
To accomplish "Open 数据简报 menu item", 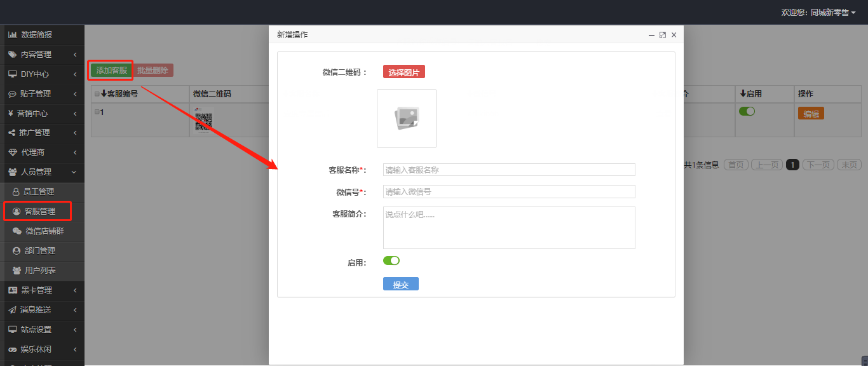I will tap(42, 35).
